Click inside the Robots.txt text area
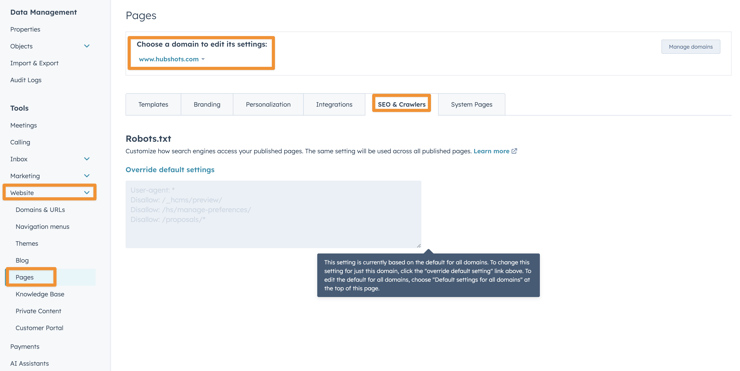 [x=273, y=214]
